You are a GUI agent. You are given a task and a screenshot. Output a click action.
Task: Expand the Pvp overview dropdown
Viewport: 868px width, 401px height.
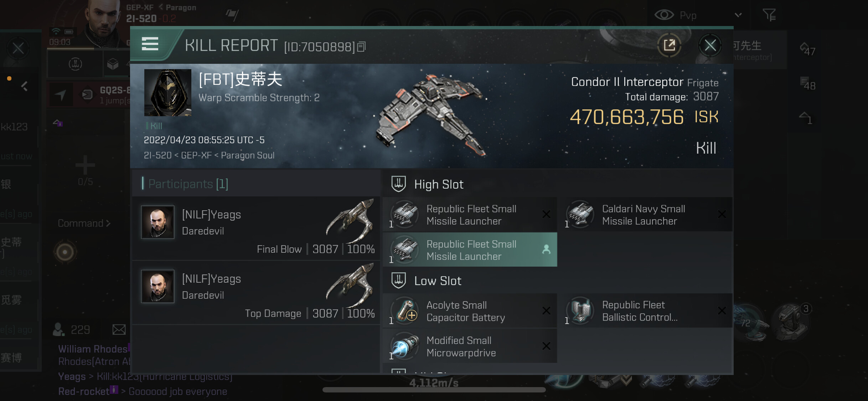(x=738, y=15)
